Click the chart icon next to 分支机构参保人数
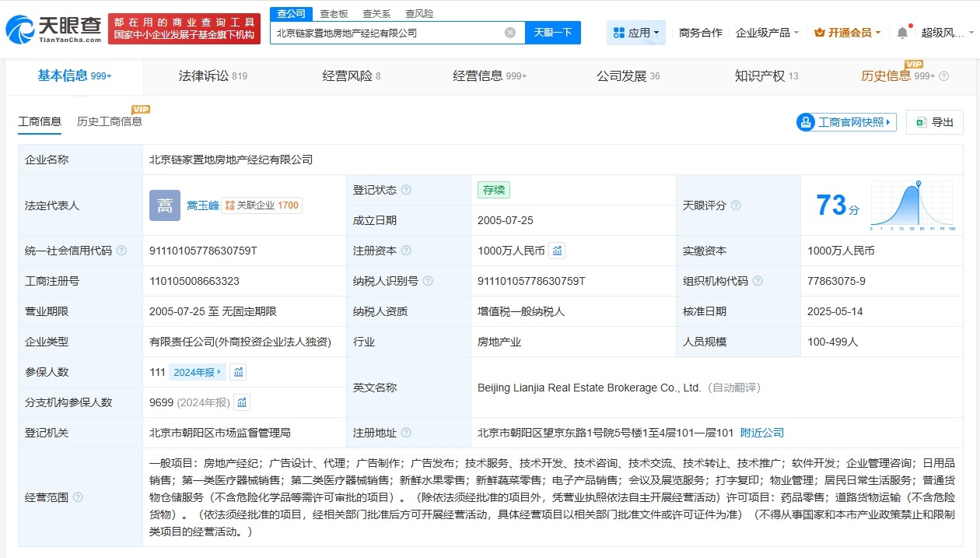The width and height of the screenshot is (980, 558). (x=242, y=402)
